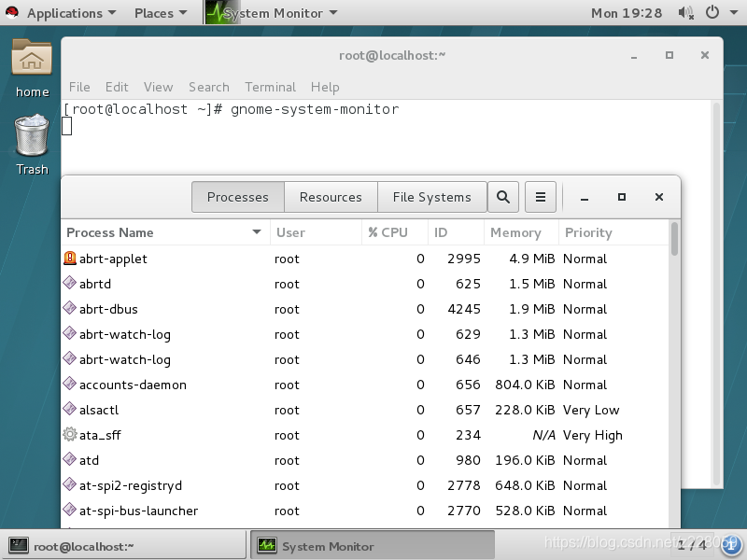Maximize the System Monitor window
Screen dimensions: 747x560
622,197
